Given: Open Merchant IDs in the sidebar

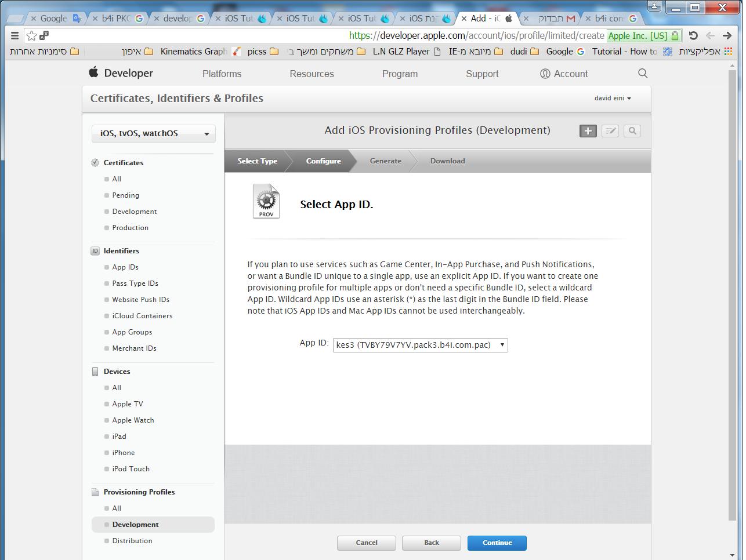Looking at the screenshot, I should coord(135,348).
